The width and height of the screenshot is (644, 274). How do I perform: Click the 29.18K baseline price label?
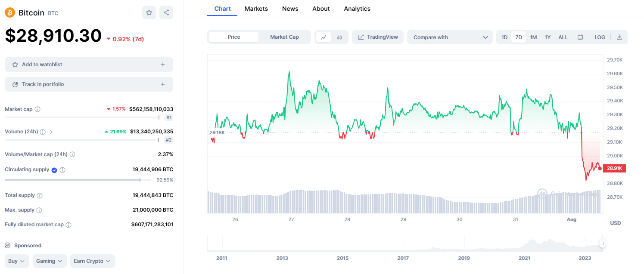pos(217,132)
